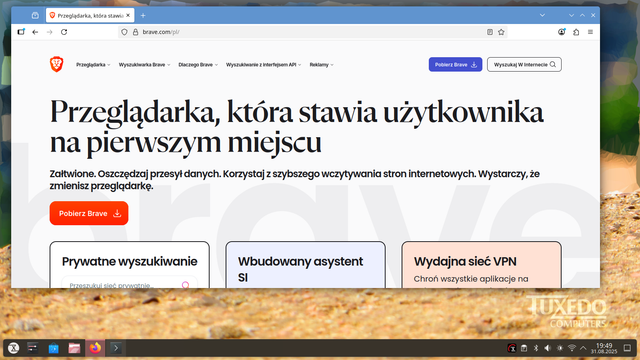Show site security padlock info
The image size is (640, 360).
click(x=136, y=32)
